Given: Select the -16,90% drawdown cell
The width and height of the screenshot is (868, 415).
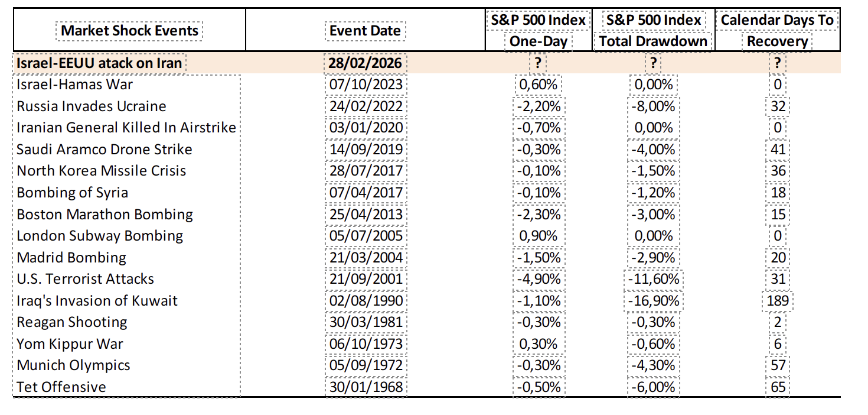Looking at the screenshot, I should tap(653, 301).
